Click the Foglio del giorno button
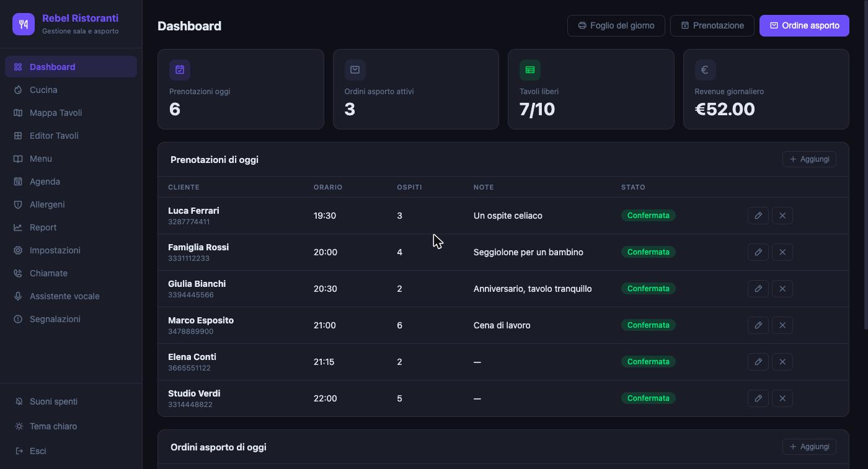This screenshot has height=469, width=868. coord(616,25)
